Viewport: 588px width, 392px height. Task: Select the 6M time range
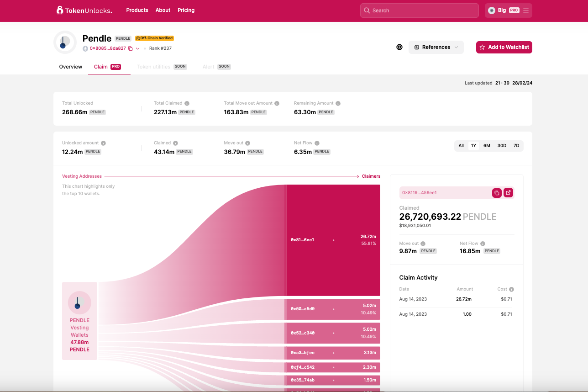tap(487, 146)
